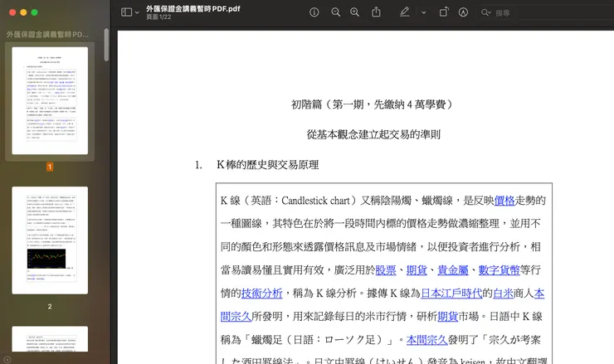Open the 本間宗久 link before 發明了

pos(426,340)
